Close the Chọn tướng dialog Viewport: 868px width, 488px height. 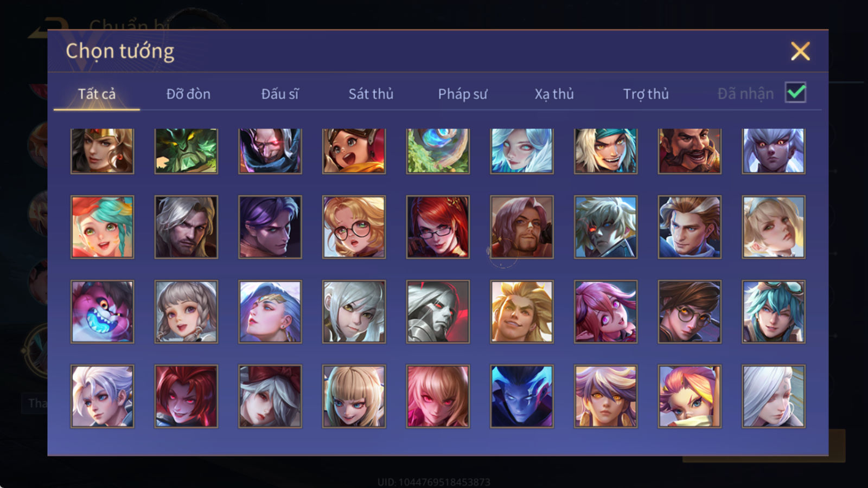click(x=800, y=52)
